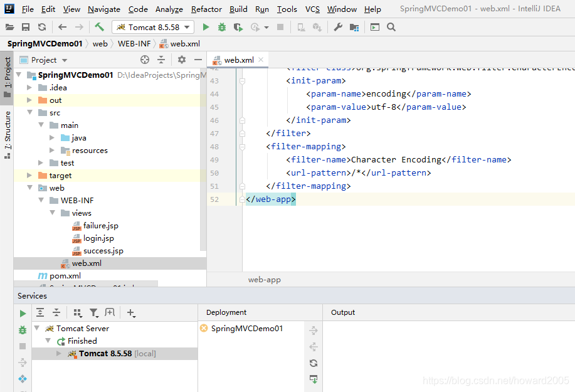575x392 pixels.
Task: Collapse the src folder
Action: pyautogui.click(x=29, y=112)
